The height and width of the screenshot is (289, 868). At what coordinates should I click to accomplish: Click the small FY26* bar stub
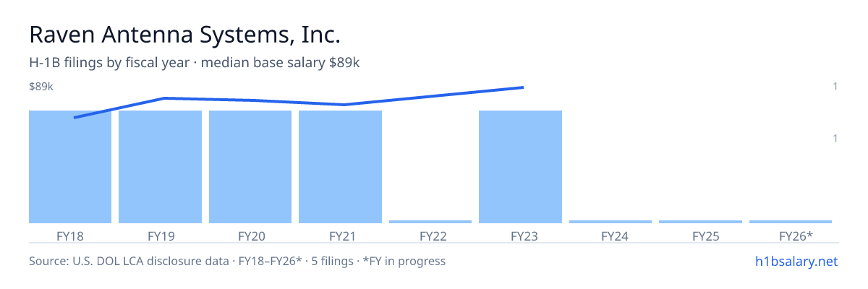(x=791, y=222)
